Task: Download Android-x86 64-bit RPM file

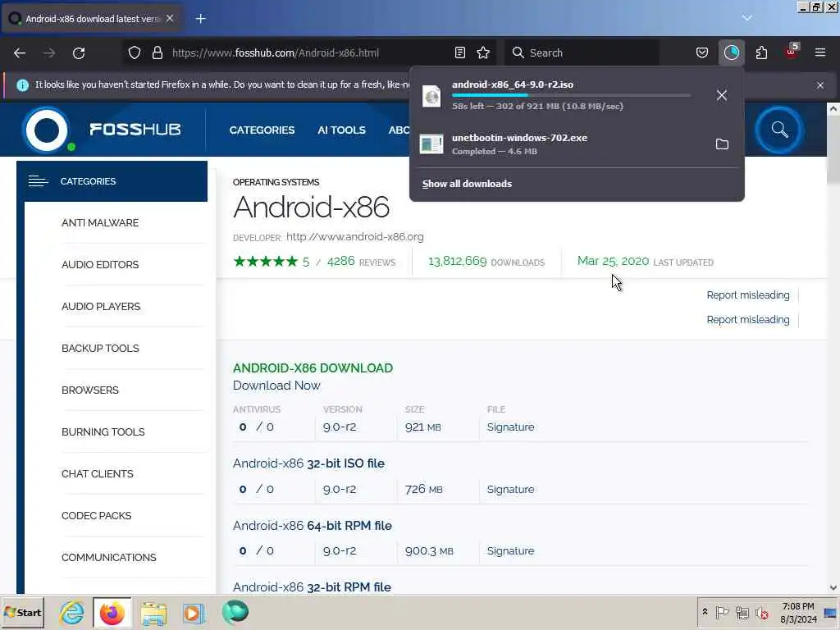Action: [313, 526]
